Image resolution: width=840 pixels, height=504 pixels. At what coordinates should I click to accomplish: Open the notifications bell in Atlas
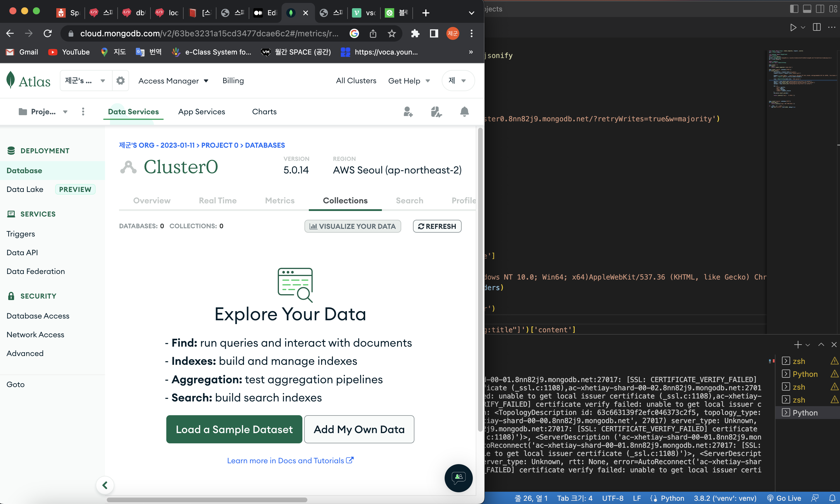tap(464, 112)
